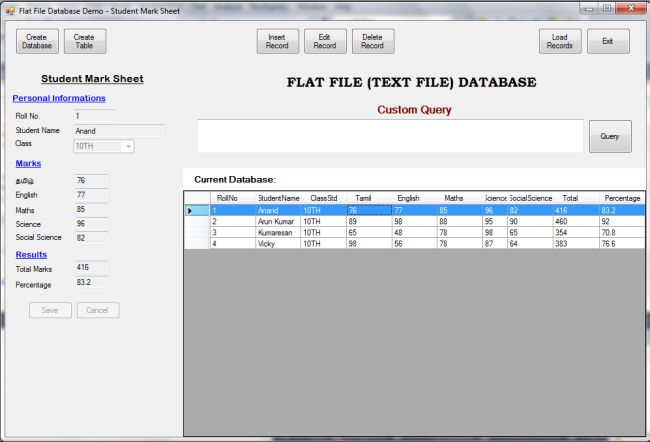The height and width of the screenshot is (442, 650).
Task: Click the Create Database button
Action: click(37, 41)
